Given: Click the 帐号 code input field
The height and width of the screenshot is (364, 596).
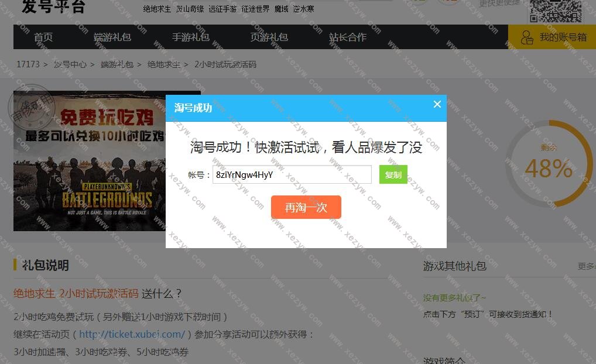Looking at the screenshot, I should [x=292, y=174].
